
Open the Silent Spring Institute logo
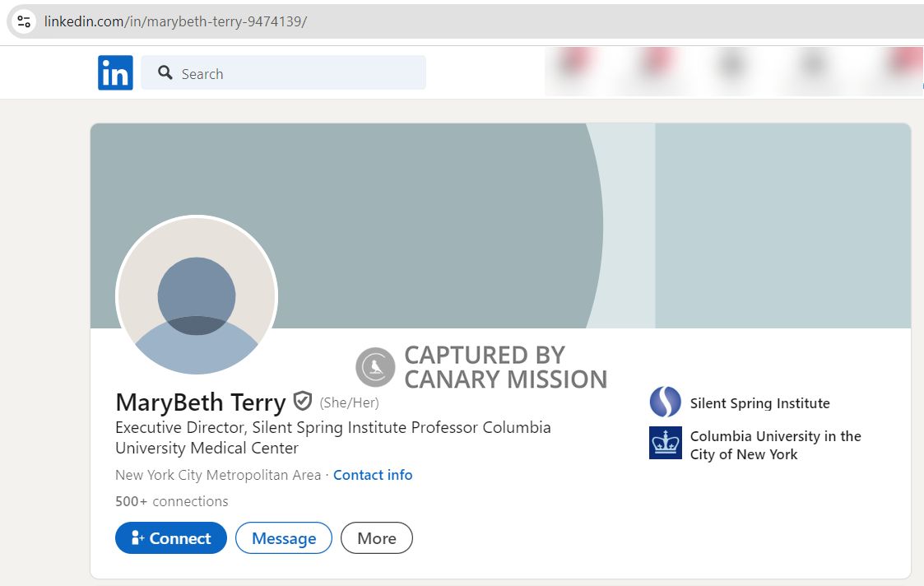pyautogui.click(x=664, y=402)
